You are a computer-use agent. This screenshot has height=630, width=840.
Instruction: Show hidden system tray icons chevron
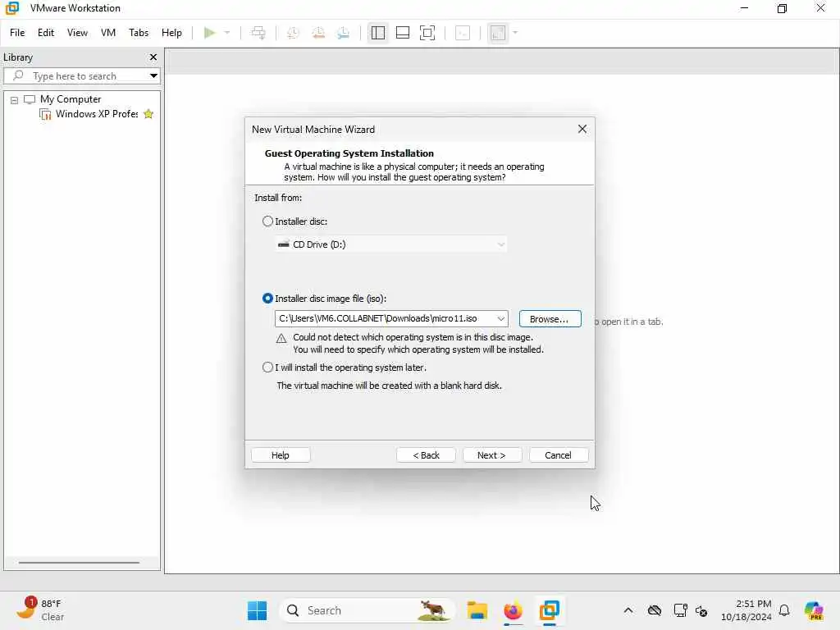point(628,610)
